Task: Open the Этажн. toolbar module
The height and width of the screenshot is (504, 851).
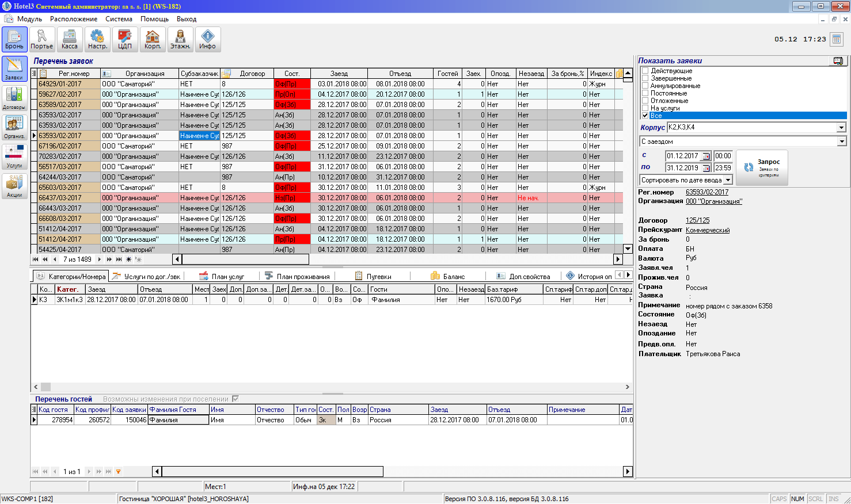Action: click(180, 40)
